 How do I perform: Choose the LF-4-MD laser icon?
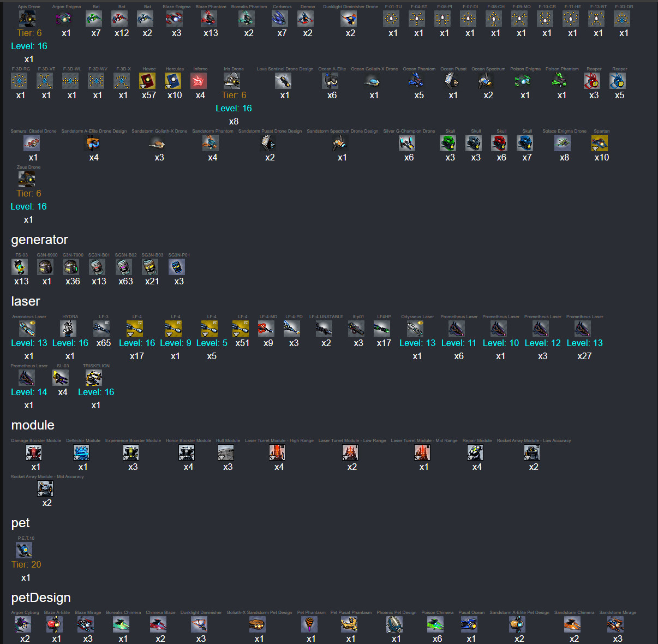(266, 329)
